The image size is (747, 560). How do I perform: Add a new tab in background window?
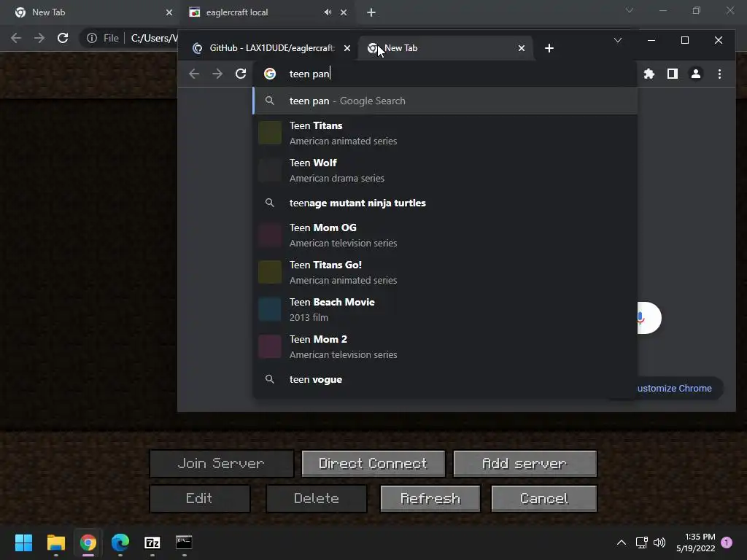tap(371, 12)
